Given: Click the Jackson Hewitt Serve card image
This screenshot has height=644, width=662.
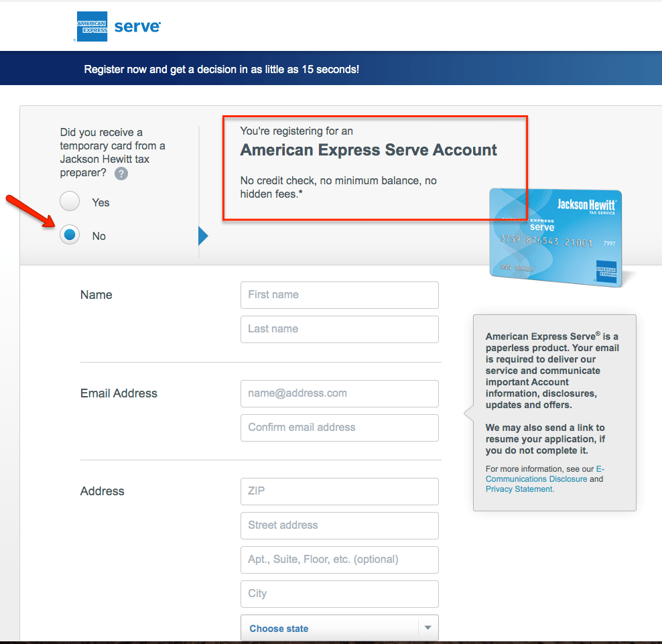Looking at the screenshot, I should tap(555, 238).
